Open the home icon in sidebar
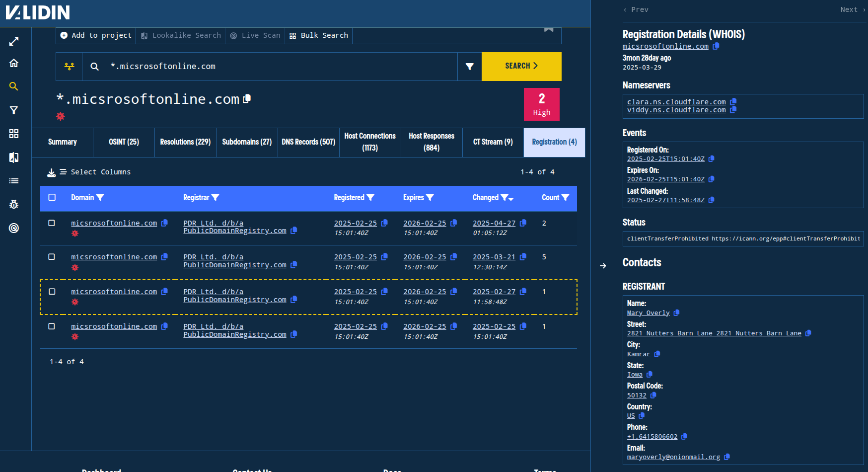 14,63
